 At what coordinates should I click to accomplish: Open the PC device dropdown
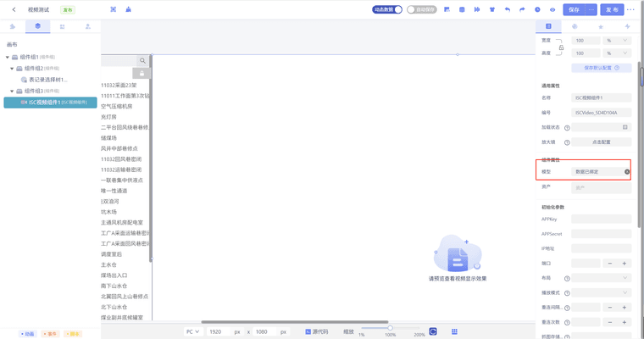coord(192,331)
